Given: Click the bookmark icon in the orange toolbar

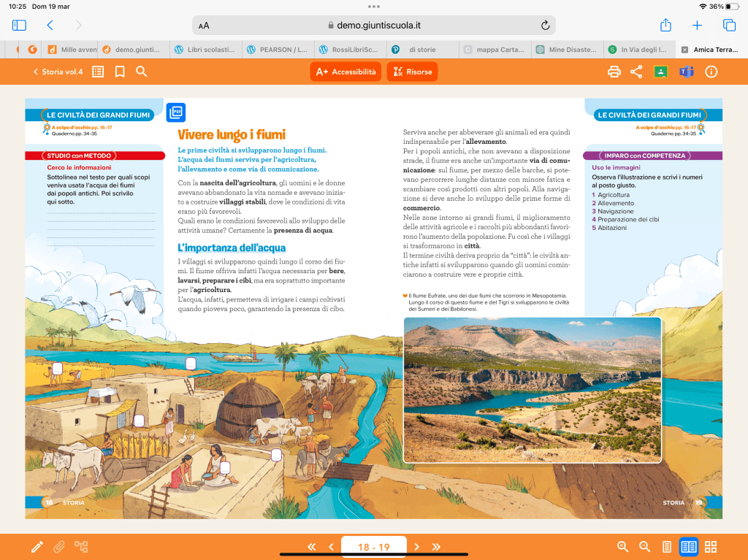Looking at the screenshot, I should point(120,72).
